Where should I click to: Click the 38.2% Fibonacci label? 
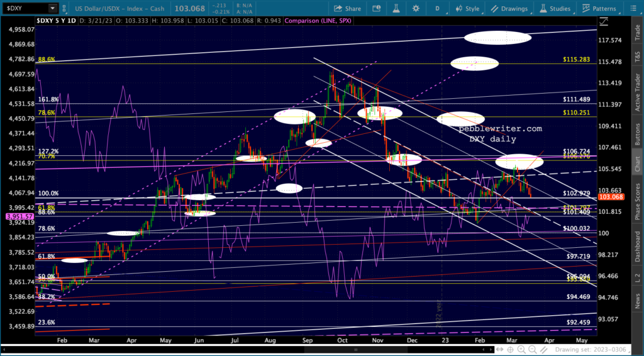point(47,296)
